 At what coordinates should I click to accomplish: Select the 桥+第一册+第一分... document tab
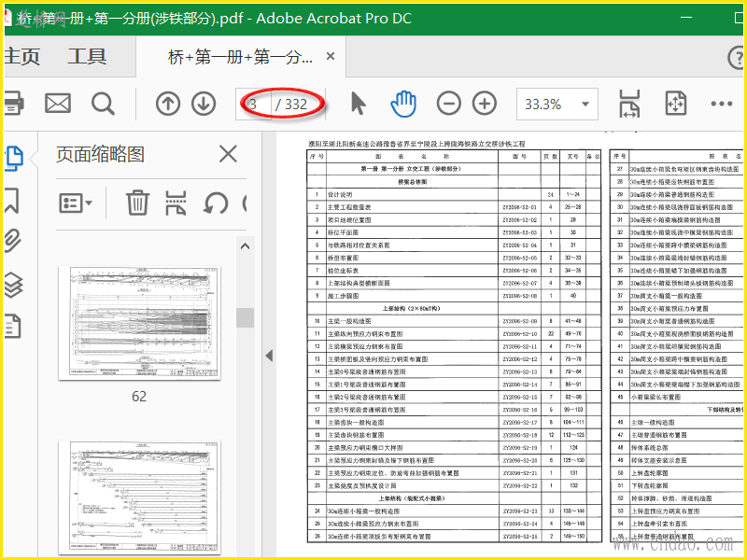241,57
